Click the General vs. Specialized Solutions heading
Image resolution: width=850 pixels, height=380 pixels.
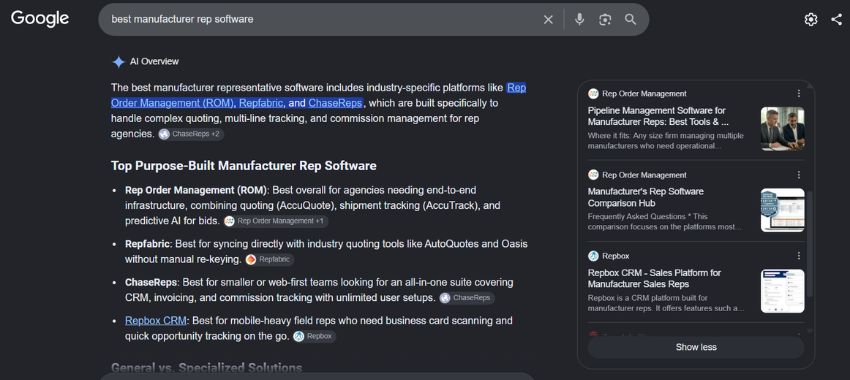pos(207,368)
